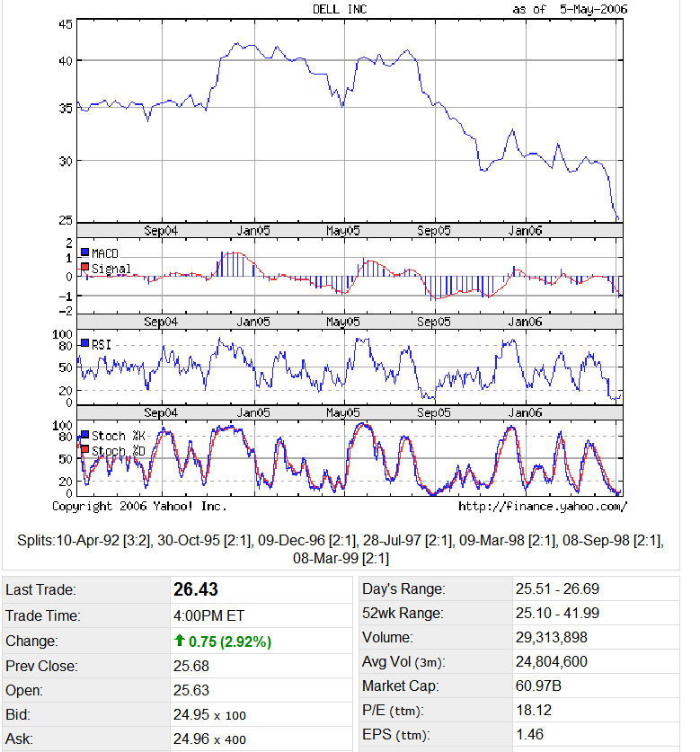
Task: Select the Market Cap value 60.97B
Action: (538, 686)
